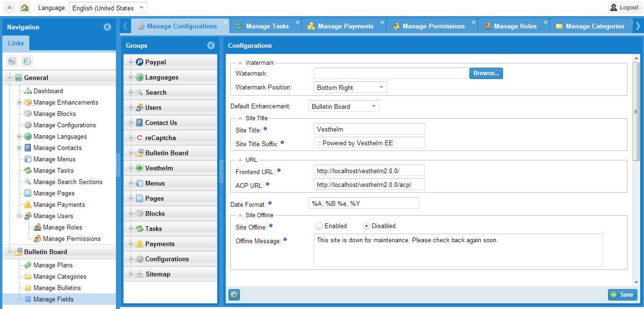Screen dimensions: 644x309
Task: Open the Dashboard from the navigation tree
Action: click(49, 91)
